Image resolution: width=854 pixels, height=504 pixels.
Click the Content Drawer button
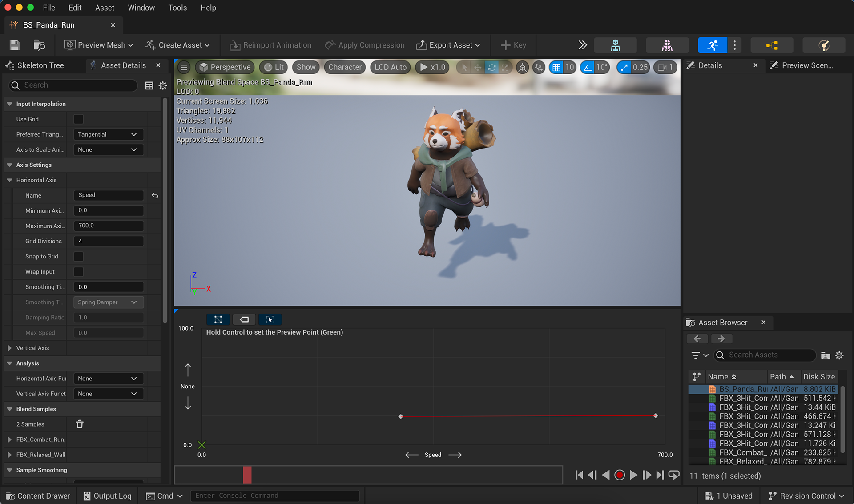[38, 496]
